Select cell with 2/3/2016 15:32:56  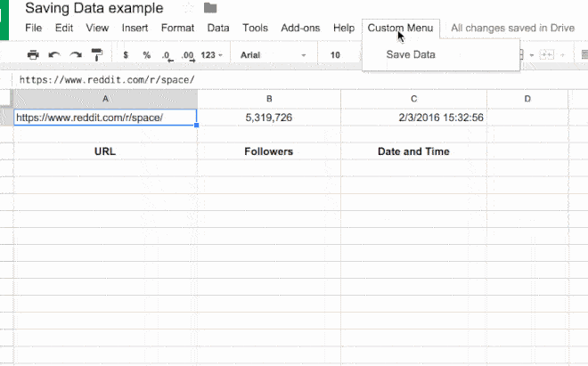(x=413, y=118)
